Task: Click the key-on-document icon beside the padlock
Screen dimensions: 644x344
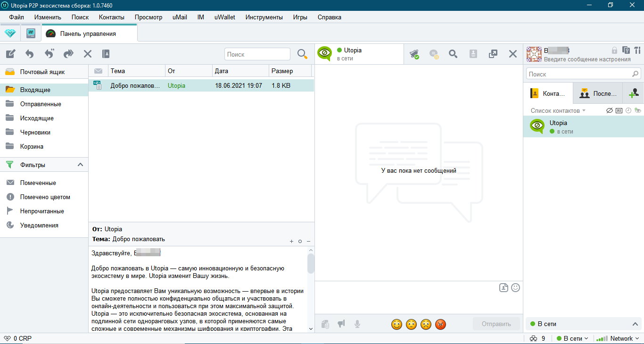Action: click(626, 50)
